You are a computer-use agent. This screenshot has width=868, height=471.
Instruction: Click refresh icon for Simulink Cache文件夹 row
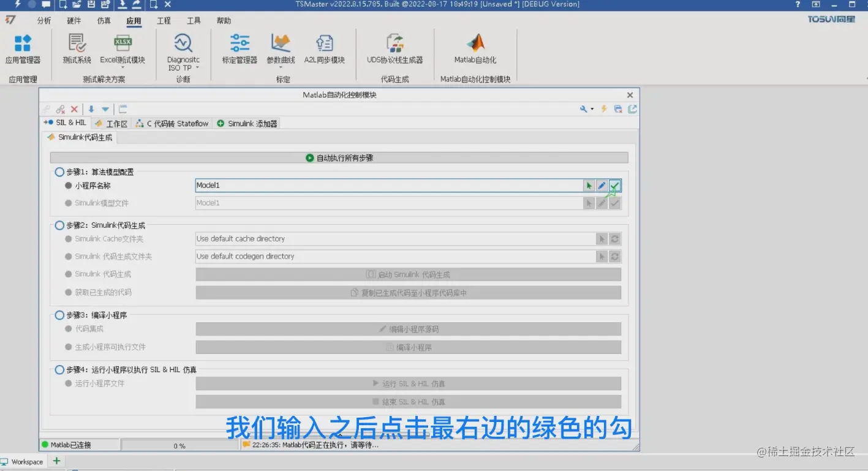[615, 239]
